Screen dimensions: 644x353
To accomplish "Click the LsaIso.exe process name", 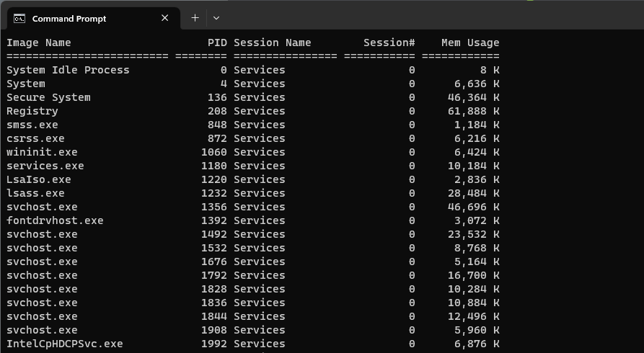I will [x=39, y=179].
